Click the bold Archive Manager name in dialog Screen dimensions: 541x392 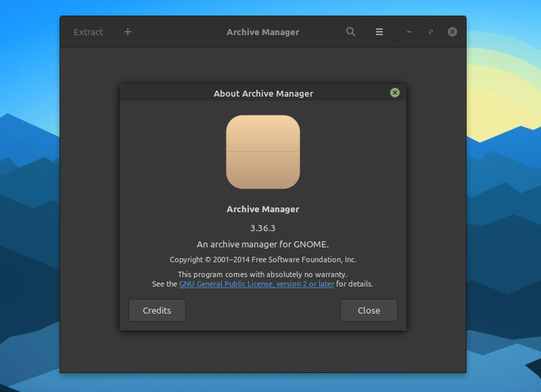(x=263, y=210)
